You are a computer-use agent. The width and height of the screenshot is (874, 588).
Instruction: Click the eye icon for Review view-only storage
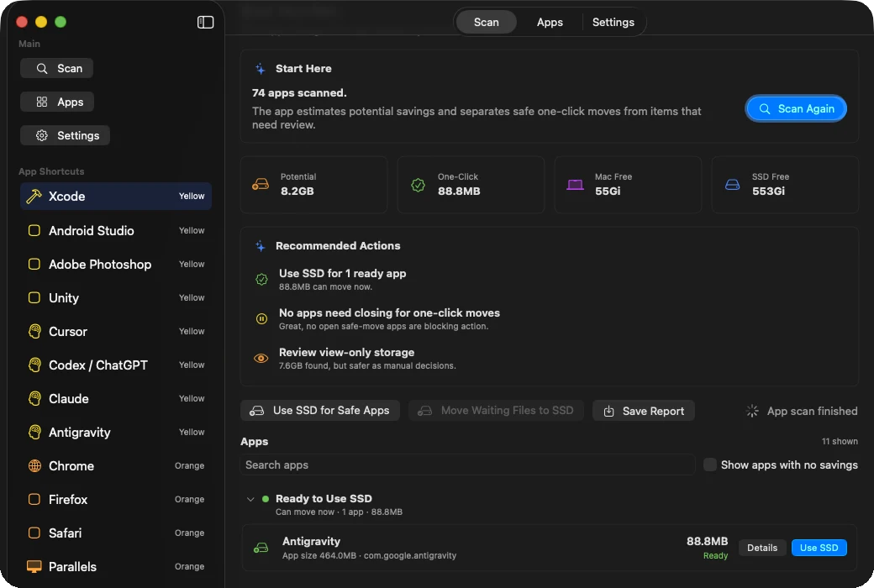pyautogui.click(x=261, y=359)
